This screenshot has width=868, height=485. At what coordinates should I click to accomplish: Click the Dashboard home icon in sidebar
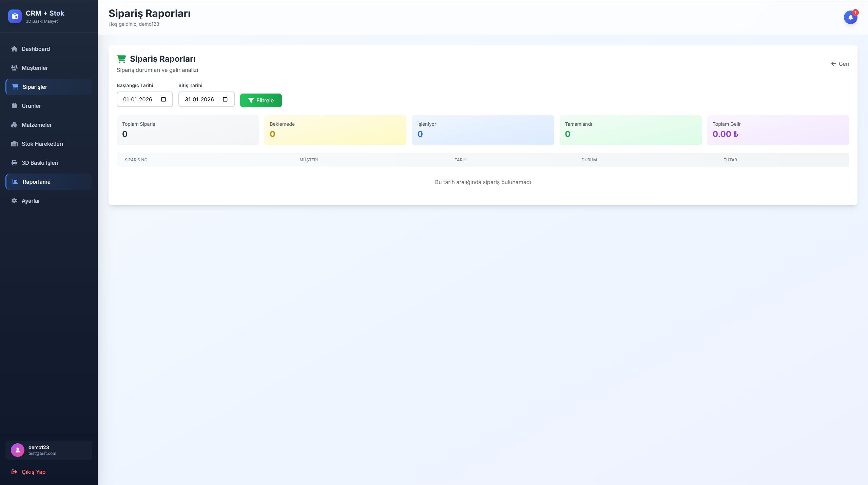point(14,49)
